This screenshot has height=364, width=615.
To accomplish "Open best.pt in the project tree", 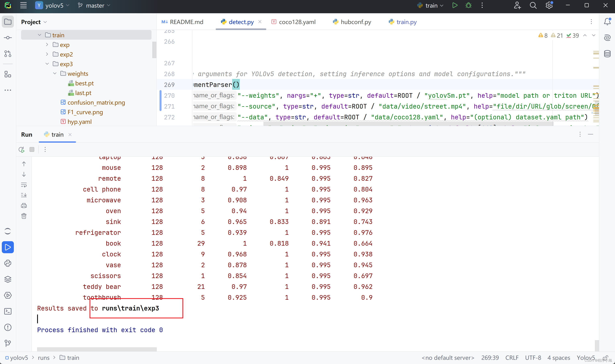I will (84, 83).
